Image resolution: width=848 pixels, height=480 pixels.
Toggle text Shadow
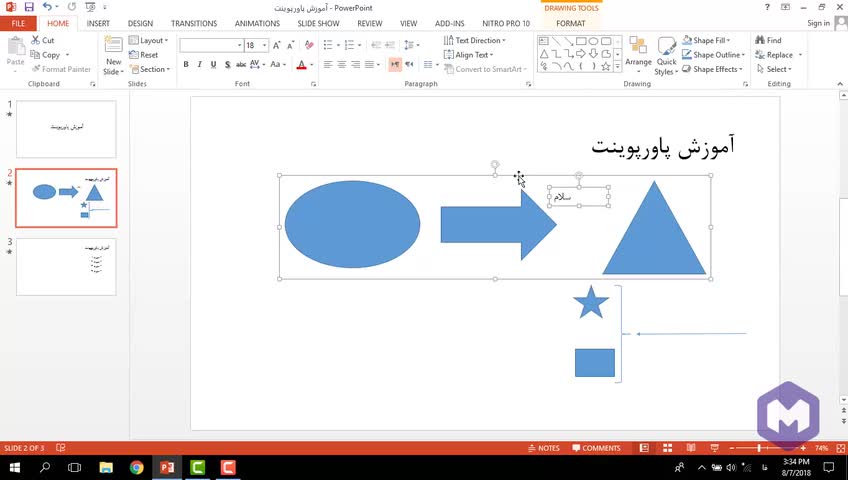click(x=227, y=64)
